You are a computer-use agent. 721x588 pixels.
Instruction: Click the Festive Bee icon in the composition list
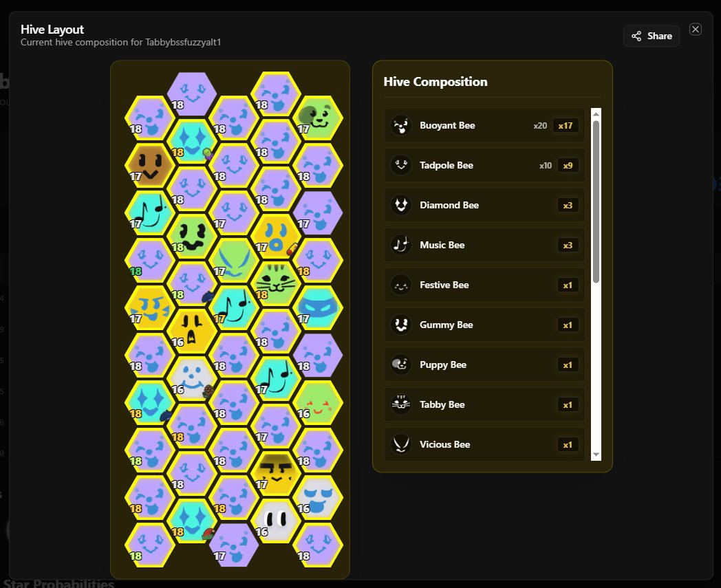[x=401, y=285]
